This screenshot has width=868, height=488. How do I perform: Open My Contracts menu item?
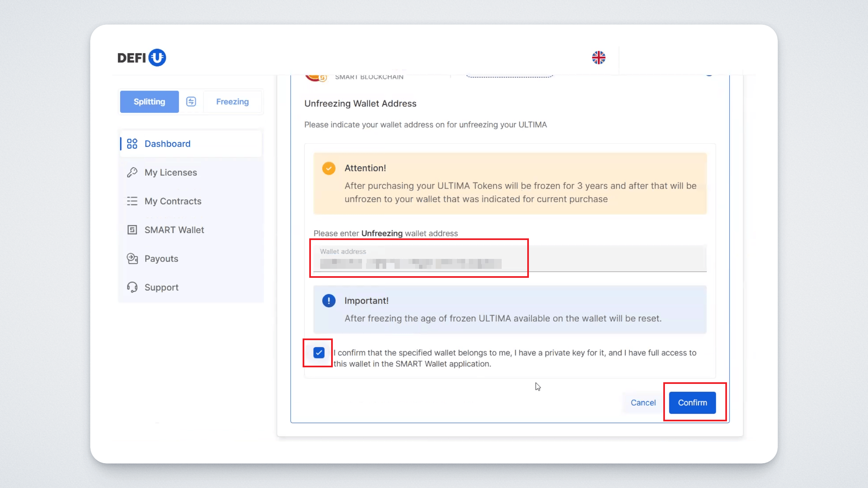point(173,201)
